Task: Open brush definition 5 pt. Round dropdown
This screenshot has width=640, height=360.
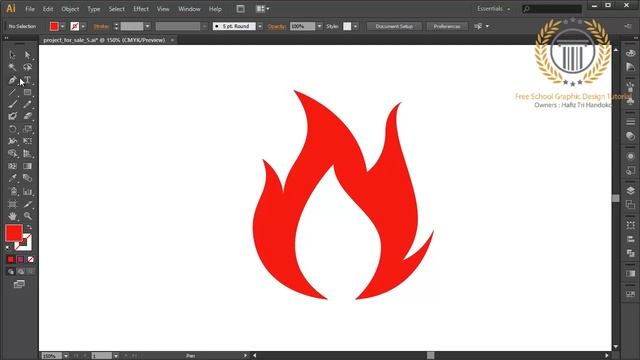Action: tap(260, 26)
